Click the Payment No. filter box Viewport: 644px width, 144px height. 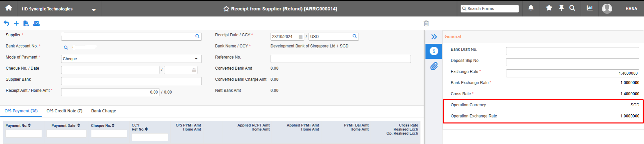pos(23,134)
